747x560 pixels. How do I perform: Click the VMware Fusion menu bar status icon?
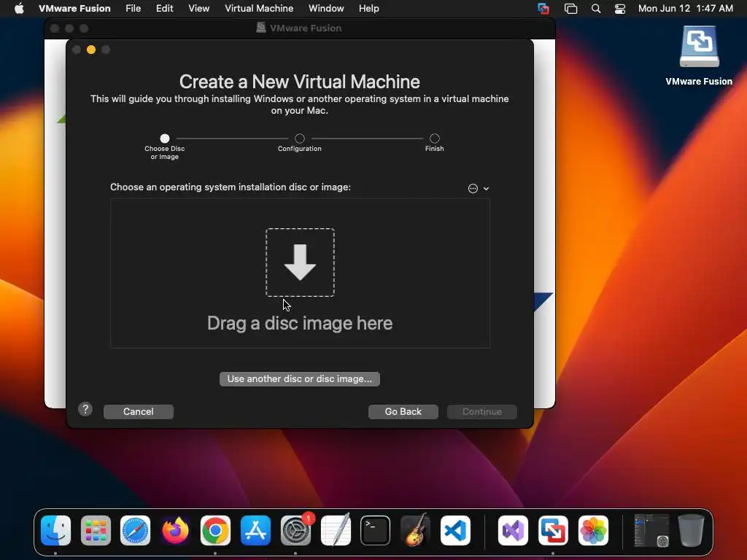(x=543, y=9)
